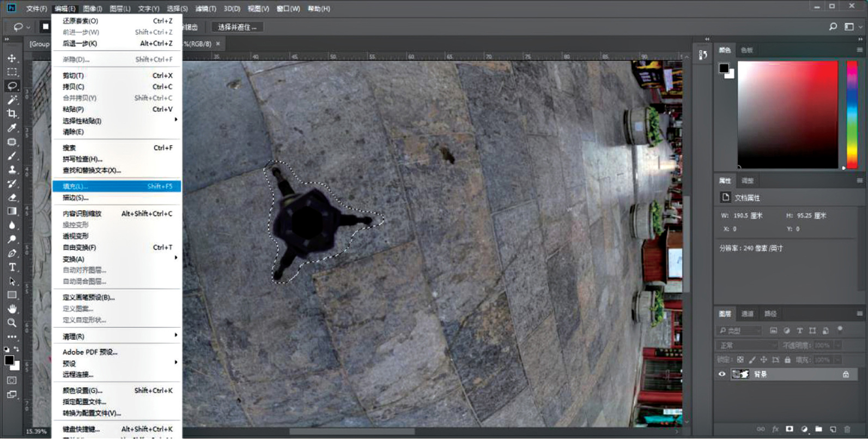Select the Crop tool
The height and width of the screenshot is (439, 868).
click(12, 114)
